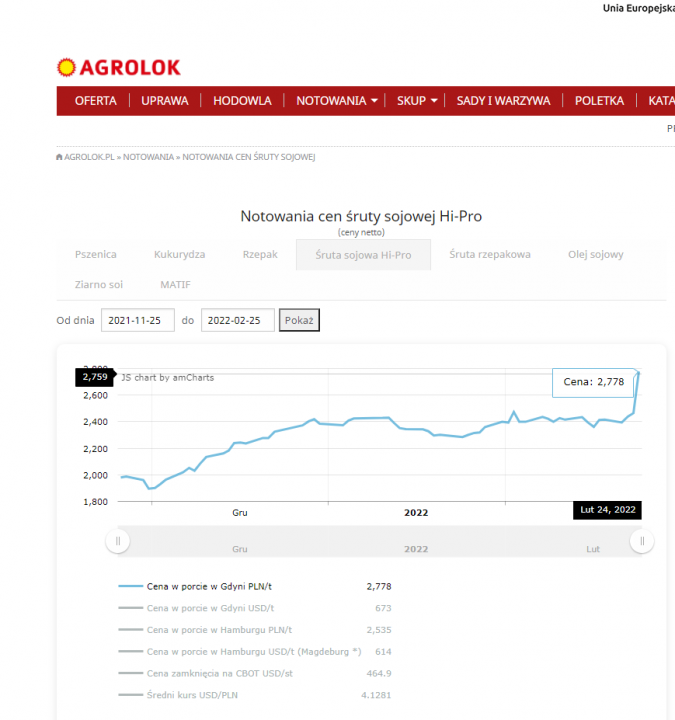
Task: Click the end date field 2022-02-25
Action: click(x=237, y=320)
